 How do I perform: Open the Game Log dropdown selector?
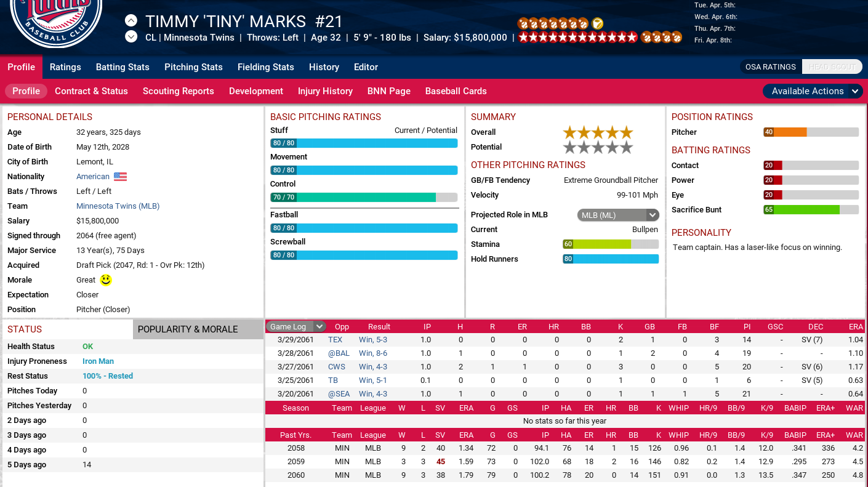(x=296, y=327)
